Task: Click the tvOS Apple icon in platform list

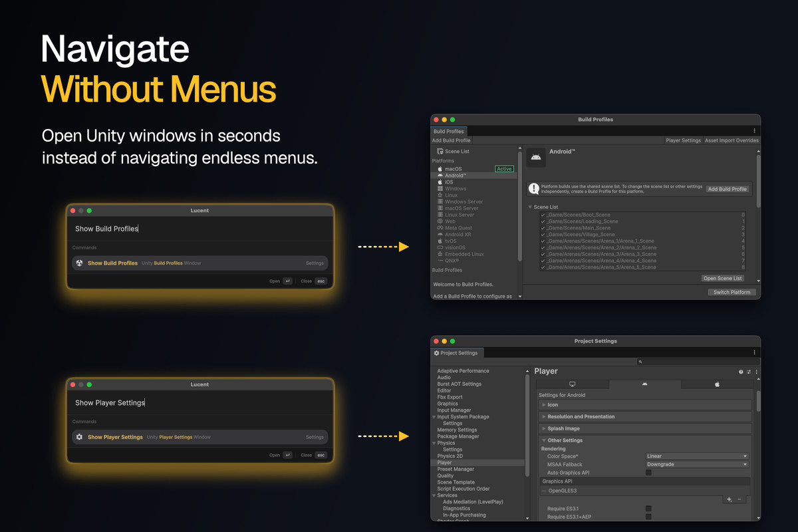Action: tap(440, 241)
